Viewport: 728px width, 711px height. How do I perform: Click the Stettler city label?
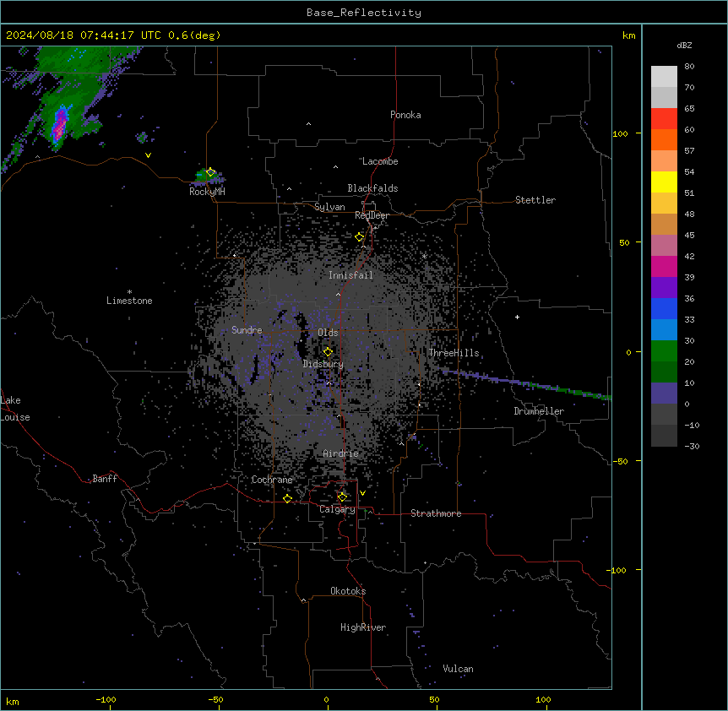[535, 200]
